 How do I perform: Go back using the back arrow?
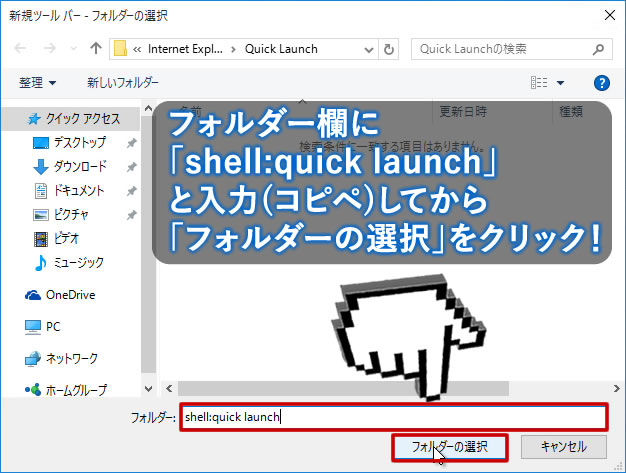pyautogui.click(x=20, y=49)
